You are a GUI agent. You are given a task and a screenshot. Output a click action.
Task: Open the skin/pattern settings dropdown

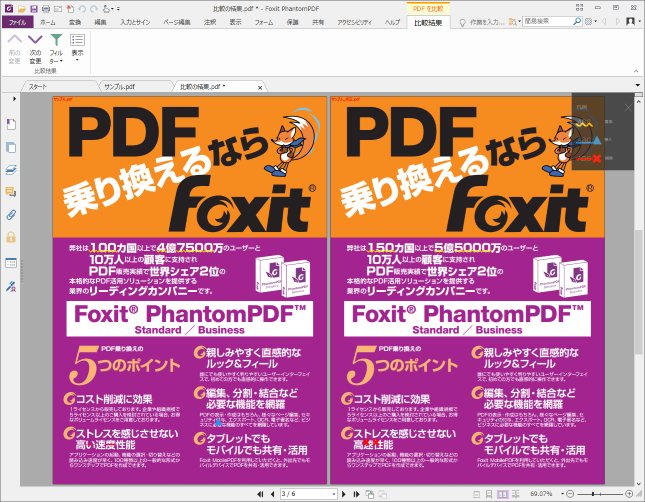click(x=591, y=21)
